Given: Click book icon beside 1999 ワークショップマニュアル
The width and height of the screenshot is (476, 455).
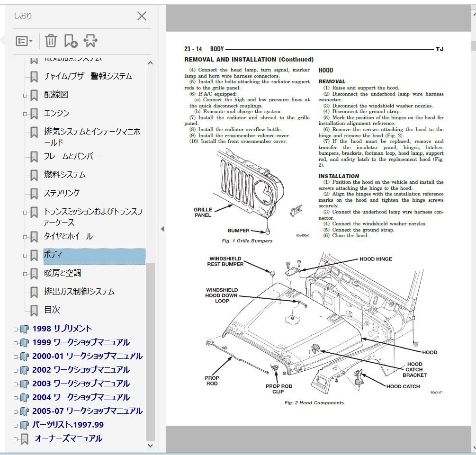Looking at the screenshot, I should pyautogui.click(x=24, y=343).
